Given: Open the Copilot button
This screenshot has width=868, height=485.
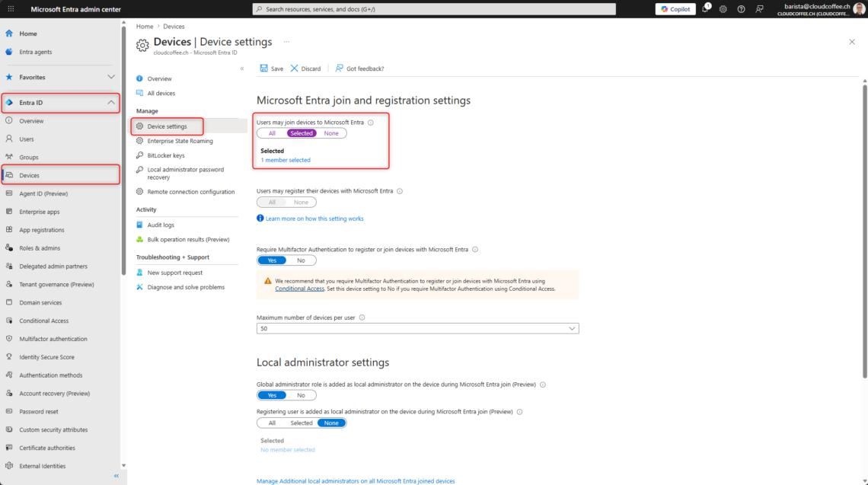Looking at the screenshot, I should pos(675,9).
